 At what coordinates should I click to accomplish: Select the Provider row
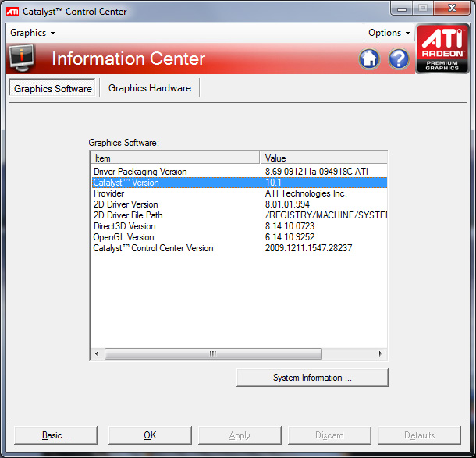pyautogui.click(x=240, y=193)
